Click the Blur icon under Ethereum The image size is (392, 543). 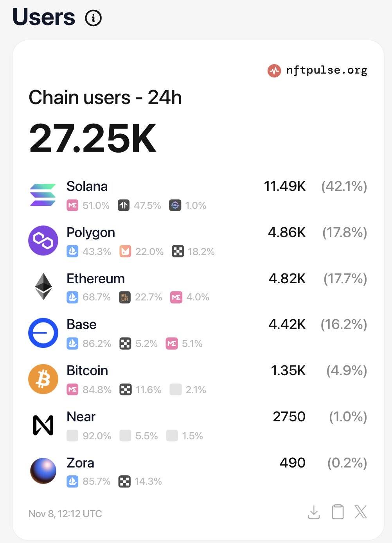click(125, 297)
